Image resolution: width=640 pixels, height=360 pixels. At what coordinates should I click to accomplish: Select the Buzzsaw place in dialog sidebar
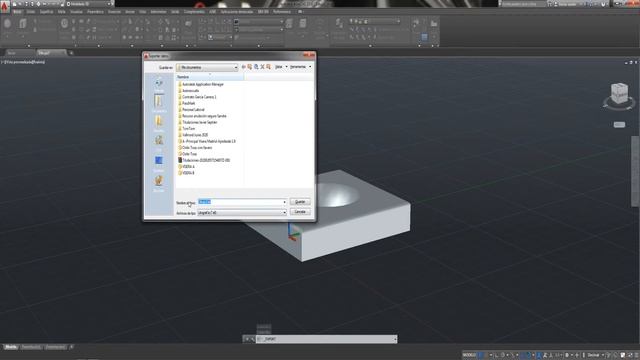tap(159, 182)
